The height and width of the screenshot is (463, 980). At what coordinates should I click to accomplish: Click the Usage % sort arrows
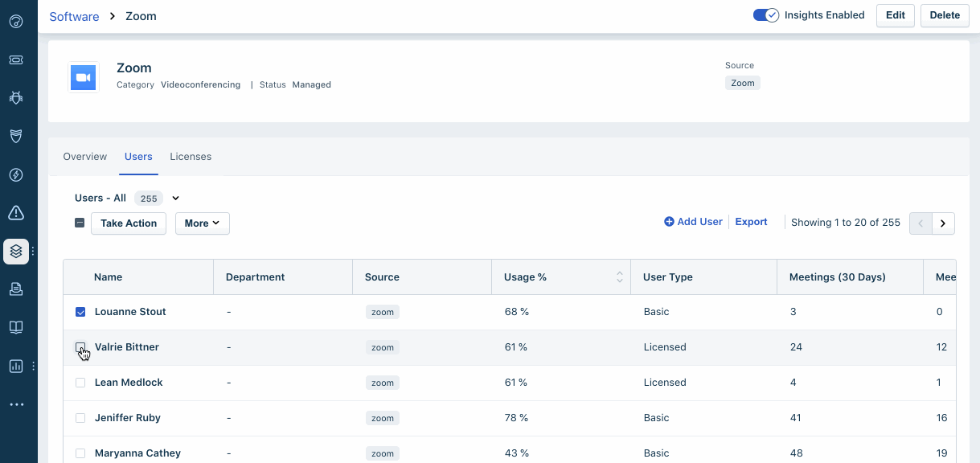620,277
